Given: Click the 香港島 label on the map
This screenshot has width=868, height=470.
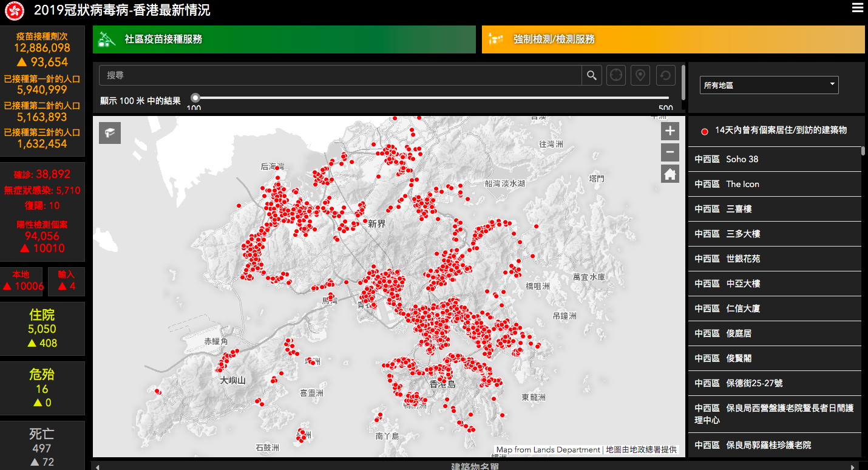Looking at the screenshot, I should (x=442, y=384).
